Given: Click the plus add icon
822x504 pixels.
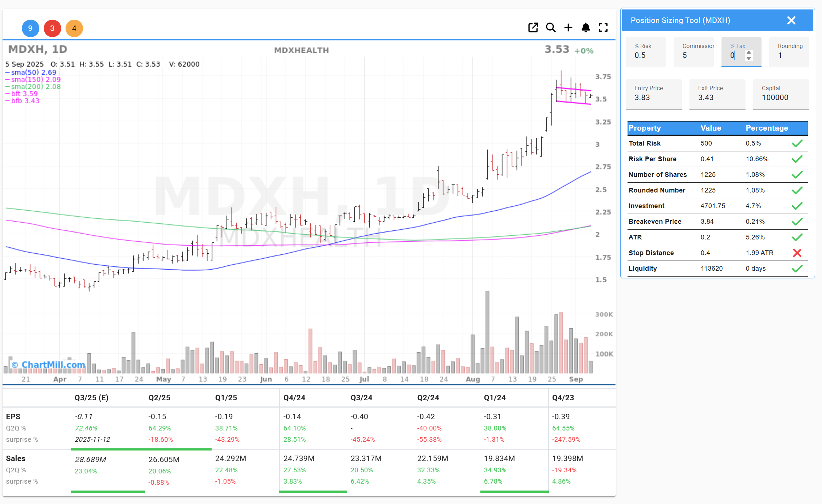Looking at the screenshot, I should point(568,28).
